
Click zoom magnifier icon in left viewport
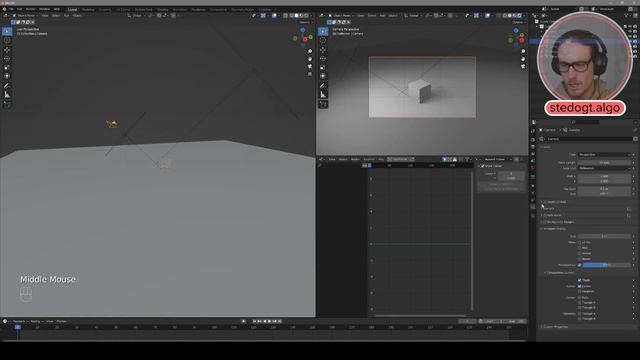coord(310,51)
